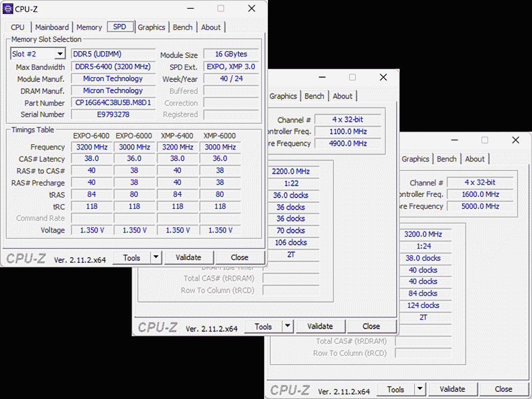Click the EXPO-6400 Frequency cell 3200 MHz
Image resolution: width=532 pixels, height=399 pixels.
point(92,147)
